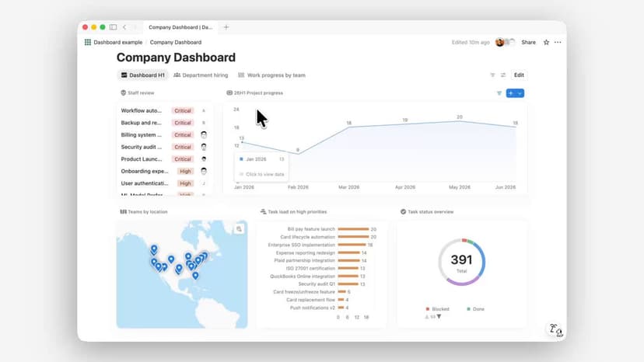Screen dimensions: 644x362
Task: Click the 26H1 Project progress chart icon
Action: pyautogui.click(x=229, y=92)
